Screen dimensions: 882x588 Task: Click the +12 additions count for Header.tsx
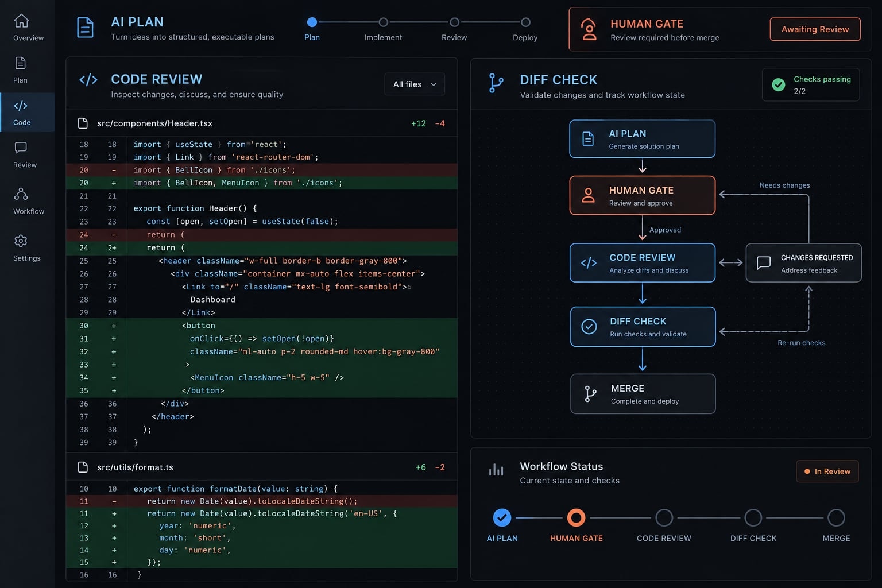click(x=419, y=123)
